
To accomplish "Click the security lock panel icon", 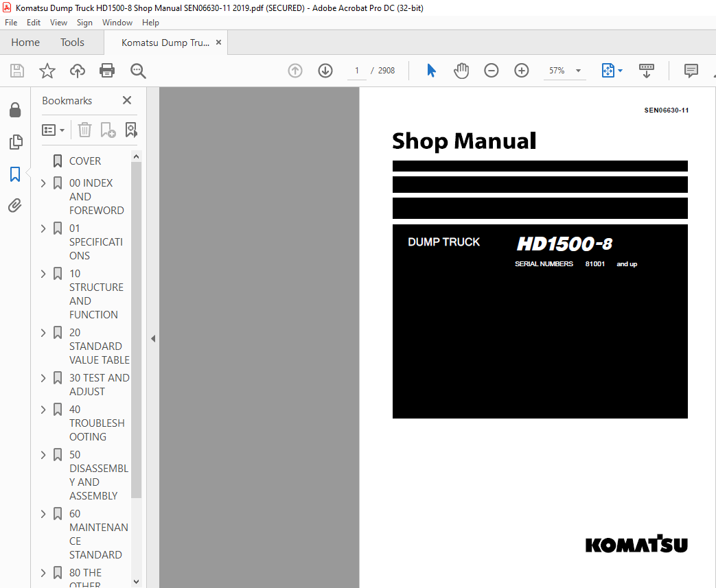I will pyautogui.click(x=15, y=110).
